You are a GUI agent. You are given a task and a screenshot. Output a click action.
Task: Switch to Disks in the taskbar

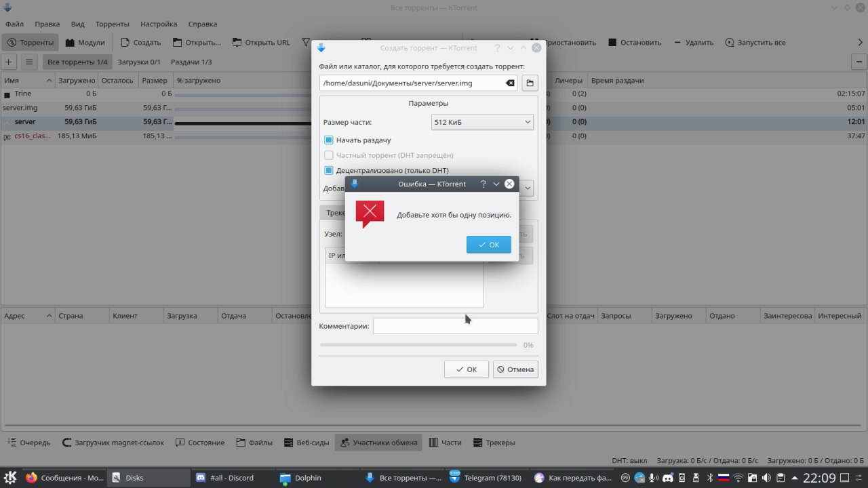tap(149, 478)
